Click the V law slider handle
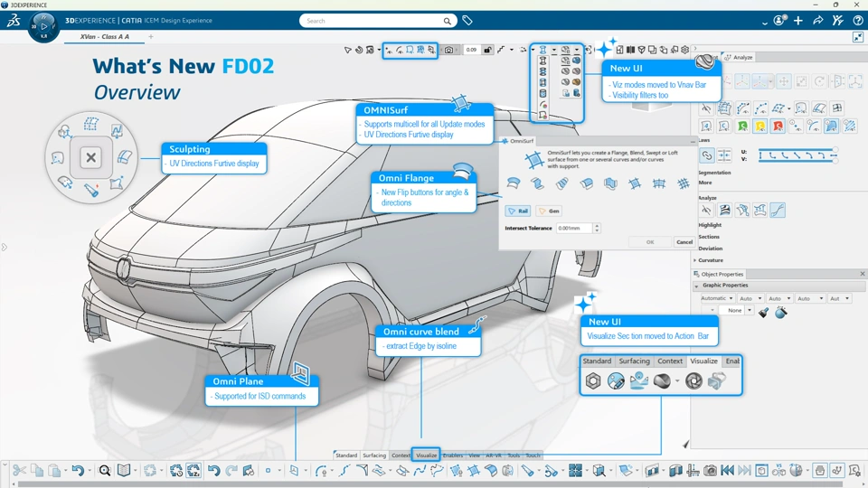The image size is (868, 488). tap(835, 161)
